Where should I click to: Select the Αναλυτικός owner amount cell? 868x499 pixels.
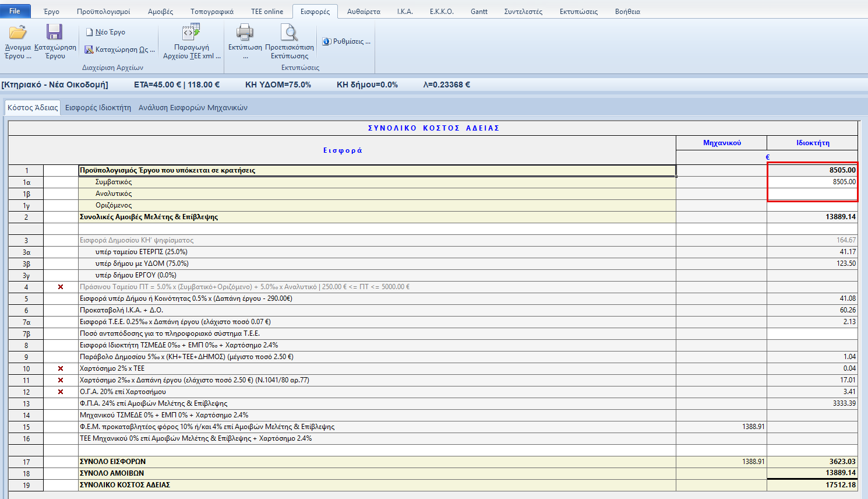click(812, 194)
